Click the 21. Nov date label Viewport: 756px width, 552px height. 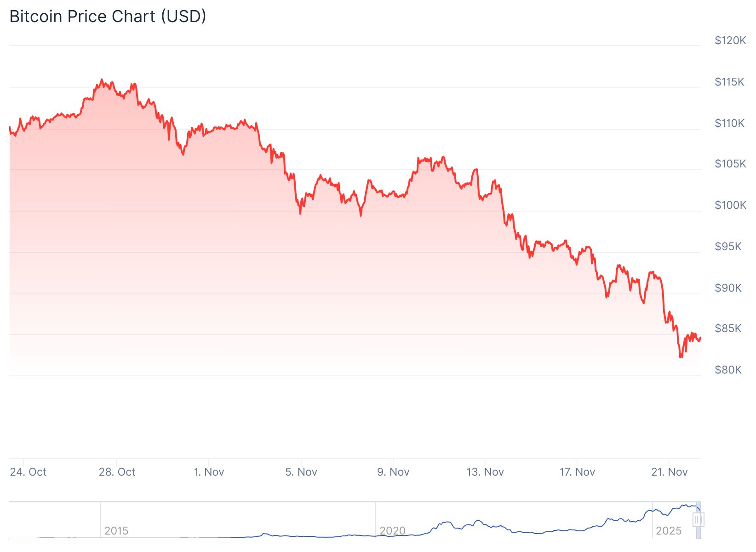(670, 472)
